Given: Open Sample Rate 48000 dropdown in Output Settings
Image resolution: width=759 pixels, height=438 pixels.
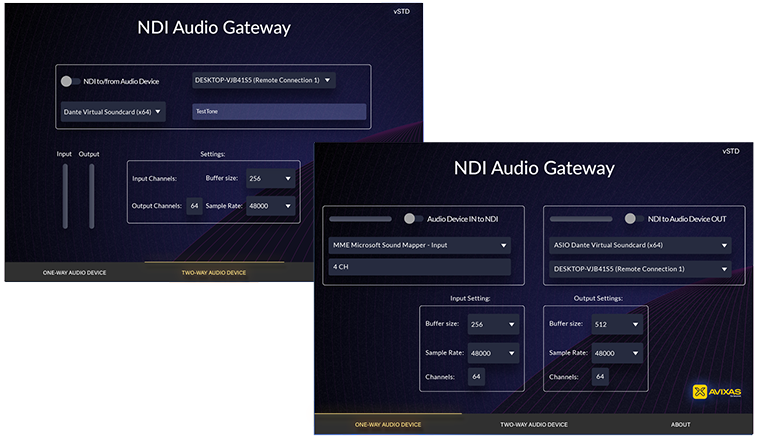Looking at the screenshot, I should [x=617, y=353].
